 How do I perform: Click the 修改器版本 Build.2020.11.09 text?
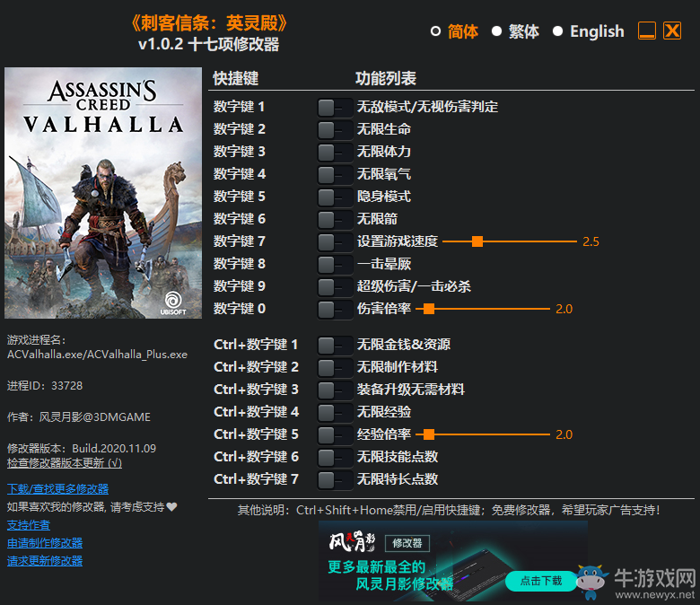click(82, 448)
